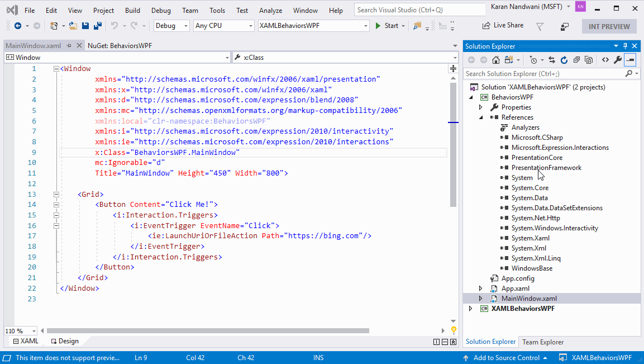
Task: Click inside the Search Solution Explorer field
Action: click(x=545, y=73)
